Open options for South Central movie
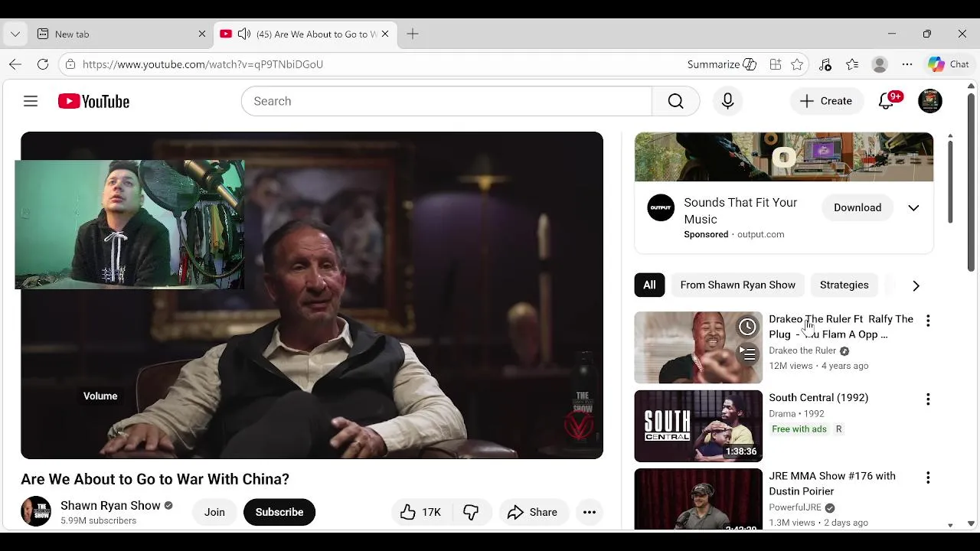Image resolution: width=980 pixels, height=551 pixels. [x=928, y=399]
